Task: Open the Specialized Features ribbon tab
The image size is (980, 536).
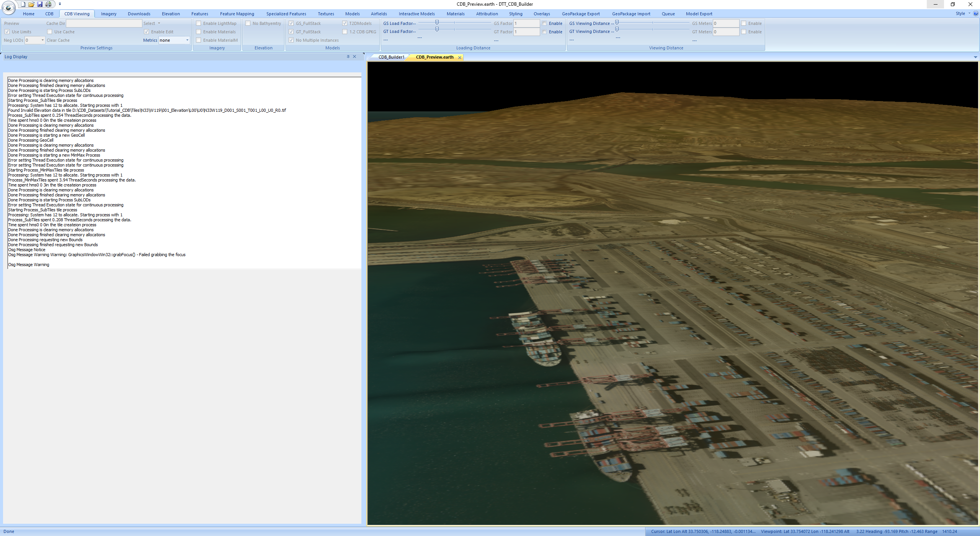Action: [x=286, y=14]
